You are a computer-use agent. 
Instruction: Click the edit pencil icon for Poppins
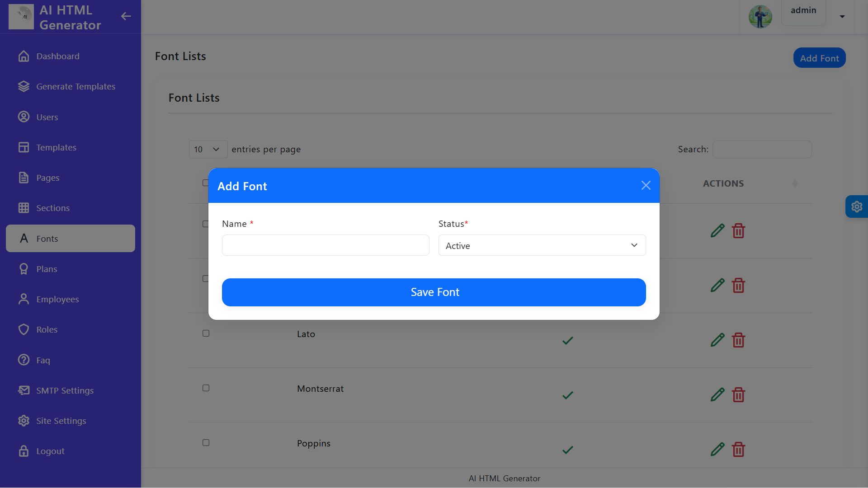(x=717, y=449)
